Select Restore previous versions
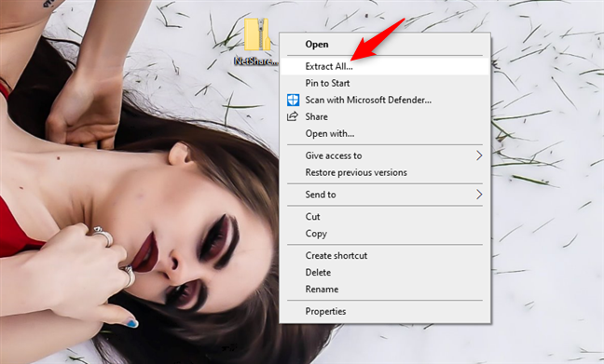 click(385, 172)
